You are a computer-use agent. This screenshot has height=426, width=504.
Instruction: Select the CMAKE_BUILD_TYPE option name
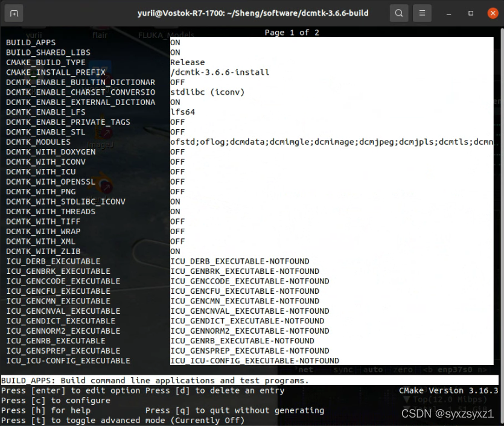pyautogui.click(x=46, y=62)
